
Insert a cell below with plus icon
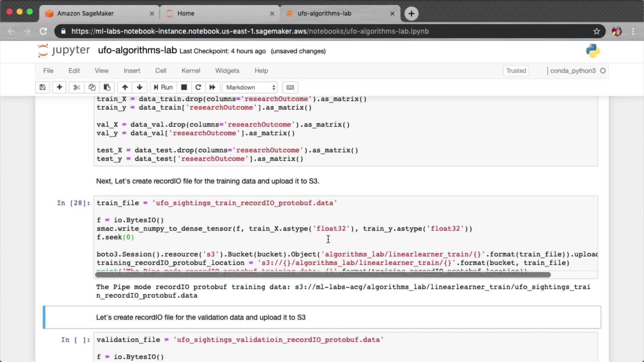59,87
